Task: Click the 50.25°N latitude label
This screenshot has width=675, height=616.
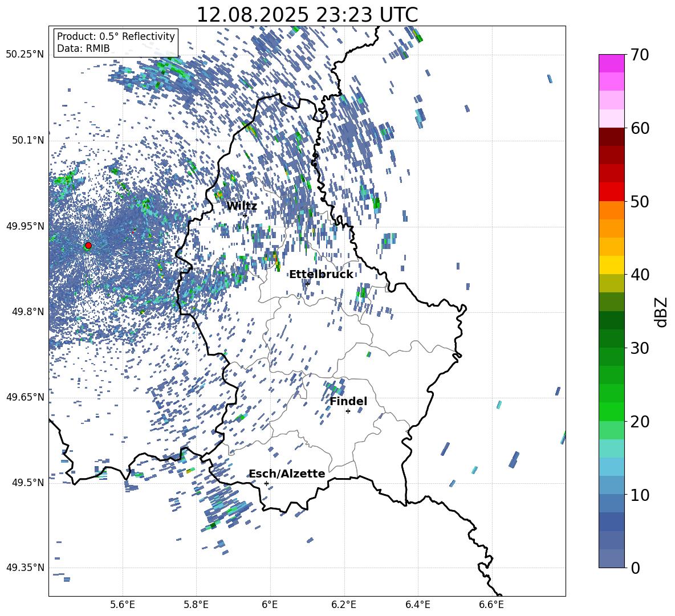Action: (25, 55)
